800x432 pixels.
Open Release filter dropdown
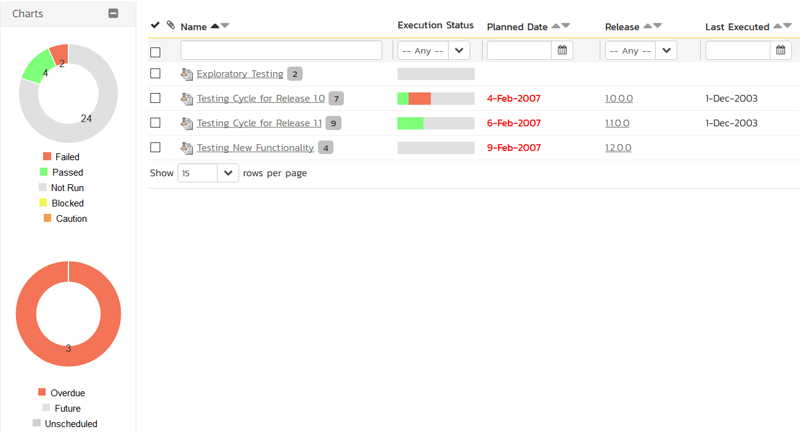641,50
